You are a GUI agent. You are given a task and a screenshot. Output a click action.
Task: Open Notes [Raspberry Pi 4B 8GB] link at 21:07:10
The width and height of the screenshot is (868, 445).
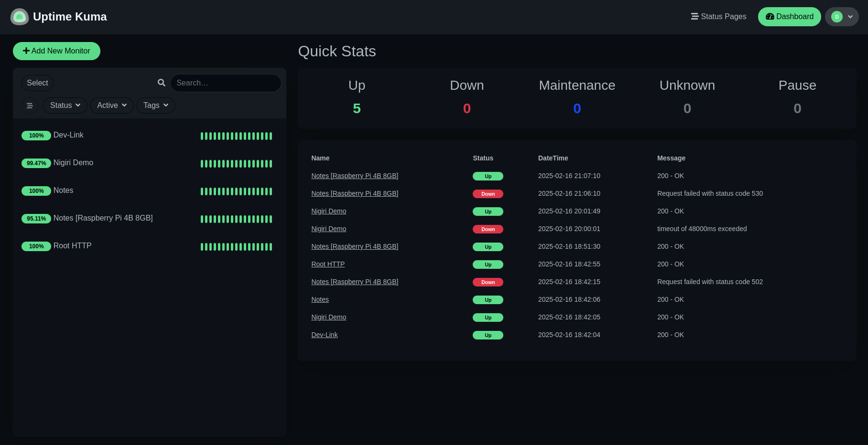pos(355,176)
